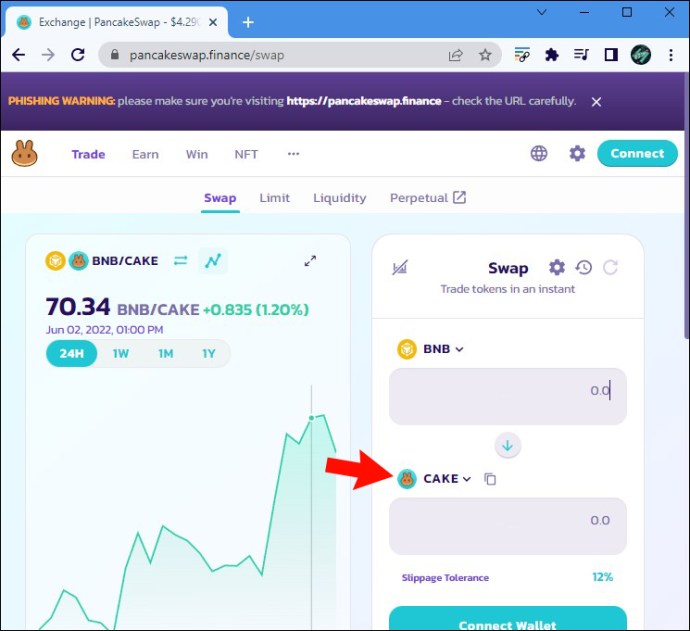This screenshot has width=690, height=631.
Task: Open the language globe selector
Action: tap(539, 154)
